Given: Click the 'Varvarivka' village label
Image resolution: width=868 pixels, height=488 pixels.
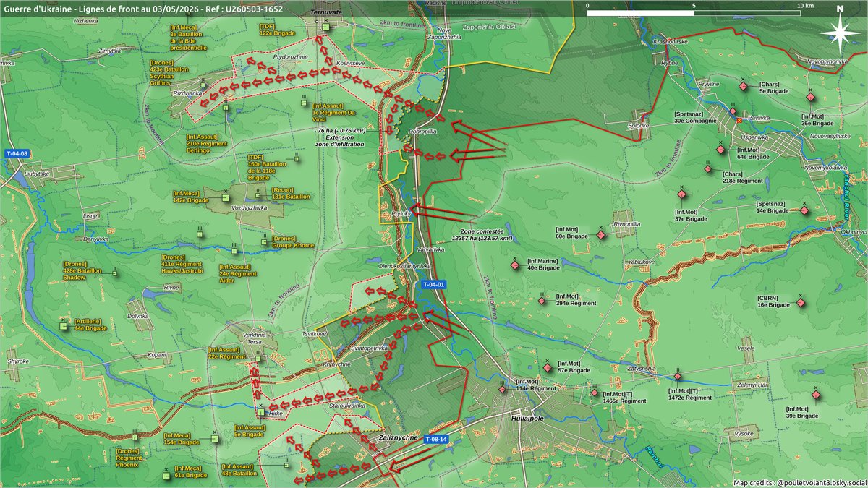Looking at the screenshot, I should pyautogui.click(x=430, y=248).
